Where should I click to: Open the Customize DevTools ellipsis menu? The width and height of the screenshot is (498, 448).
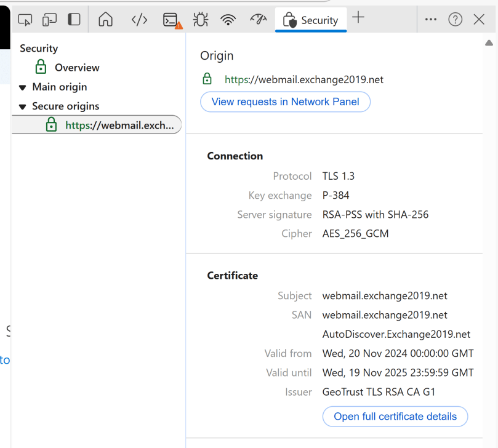pyautogui.click(x=431, y=20)
